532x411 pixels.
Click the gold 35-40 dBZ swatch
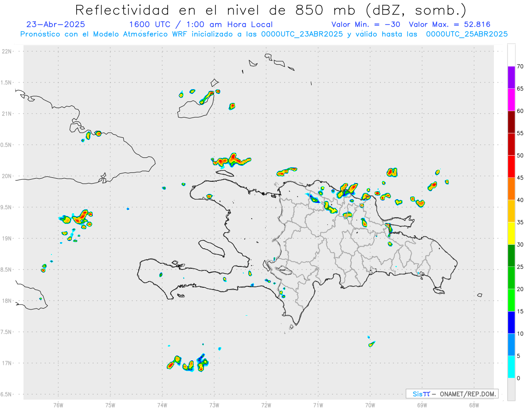click(511, 211)
